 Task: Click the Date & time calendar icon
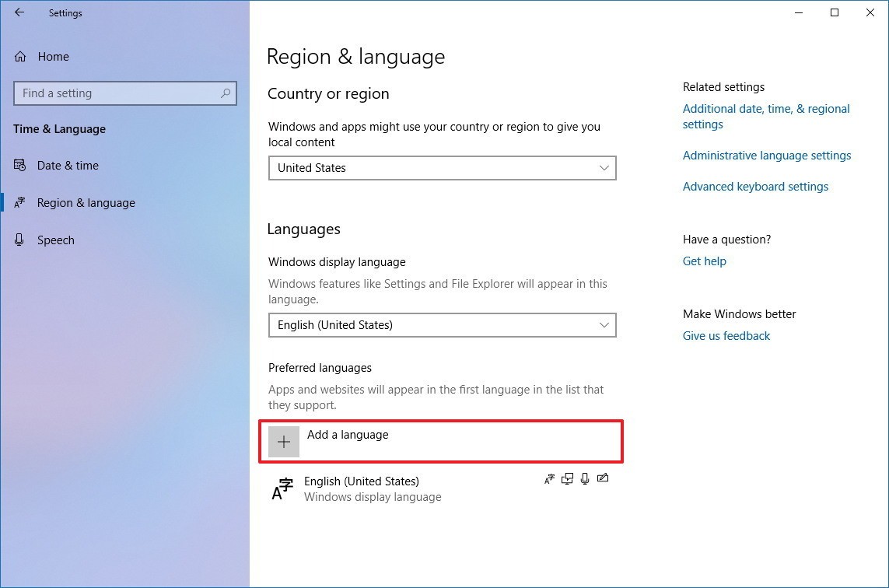point(20,165)
